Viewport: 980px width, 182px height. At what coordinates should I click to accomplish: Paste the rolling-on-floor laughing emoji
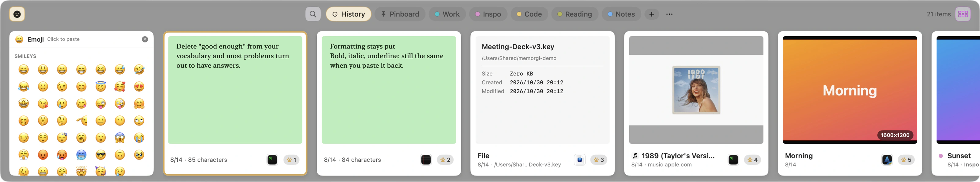(139, 69)
